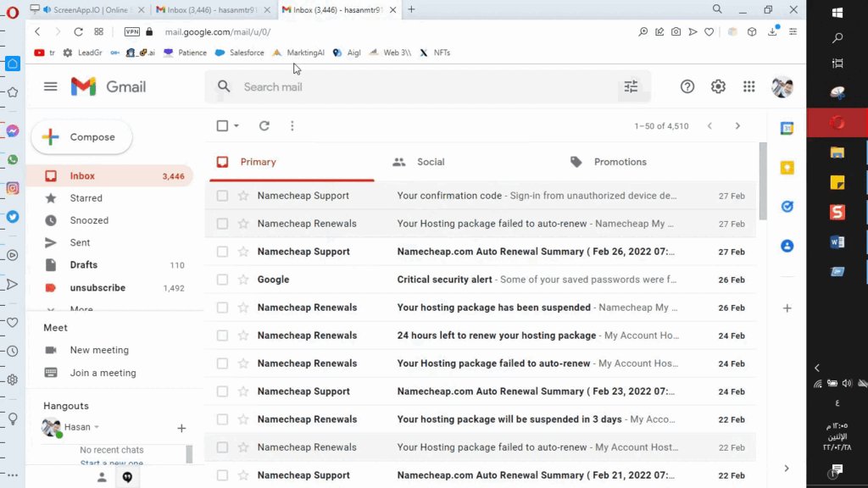Tick checkbox for 24 hours left to renew email
Viewport: 868px width, 488px height.
pyautogui.click(x=222, y=335)
